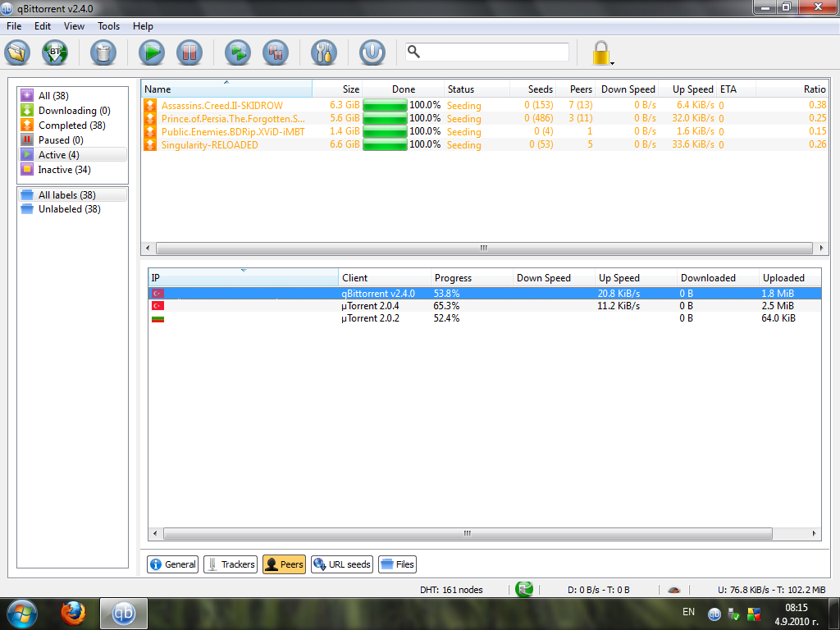
Task: Click the power/exit icon in toolbar
Action: 372,52
